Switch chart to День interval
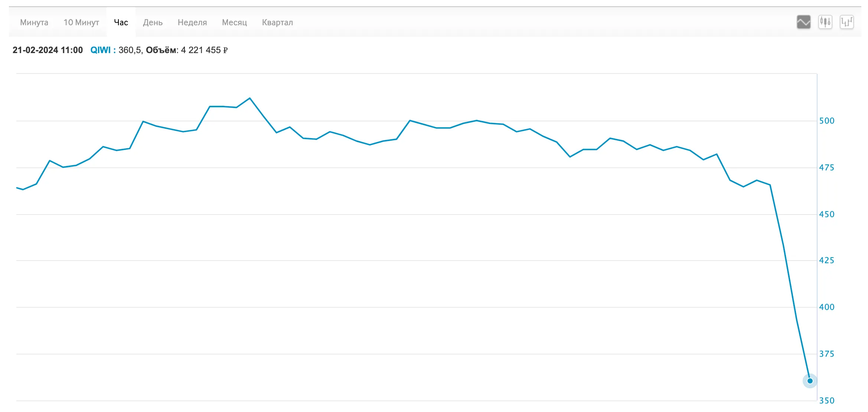This screenshot has width=868, height=412. point(153,22)
